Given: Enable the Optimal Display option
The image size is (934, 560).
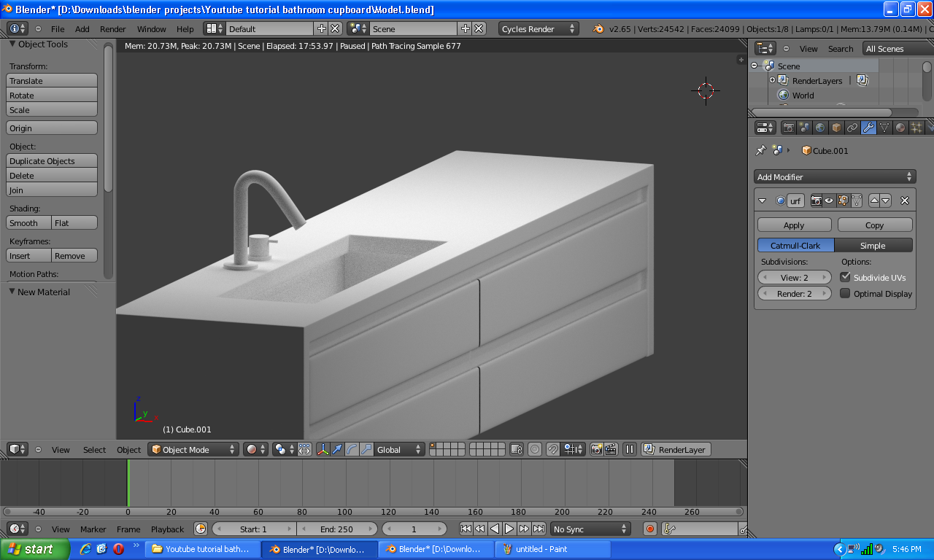Looking at the screenshot, I should point(844,293).
